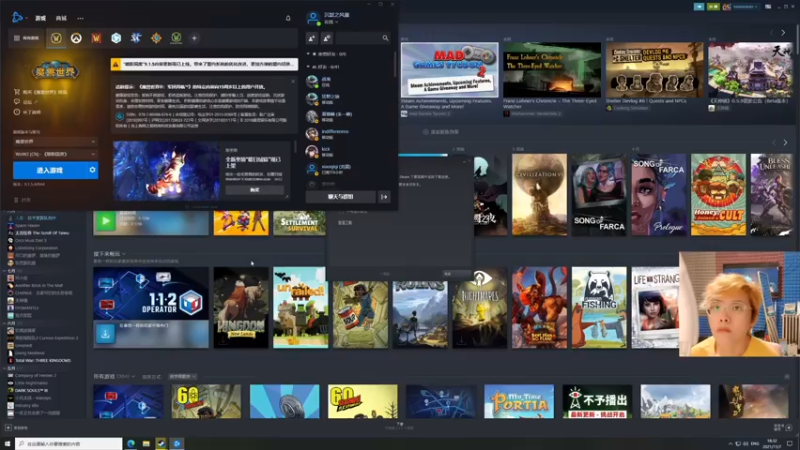Viewport: 800px width, 450px height.
Task: Open the forum link with chat icon
Action: click(x=26, y=102)
